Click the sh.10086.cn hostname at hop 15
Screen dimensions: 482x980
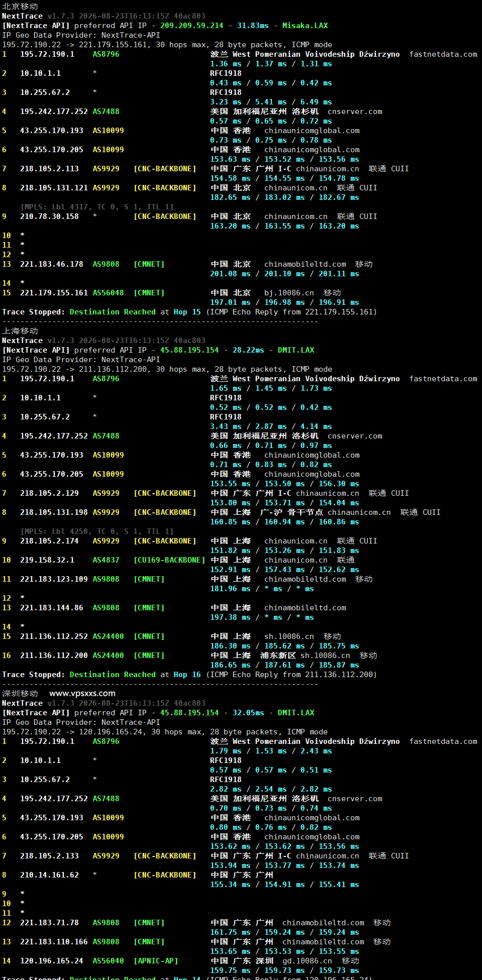click(x=289, y=636)
